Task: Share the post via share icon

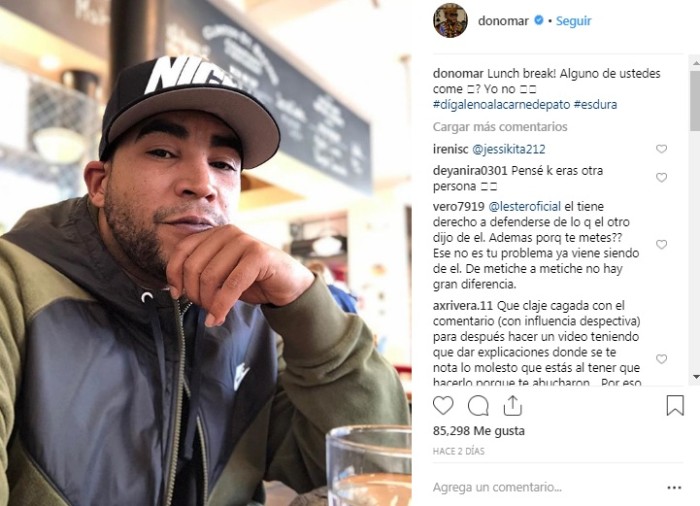Action: pyautogui.click(x=512, y=405)
